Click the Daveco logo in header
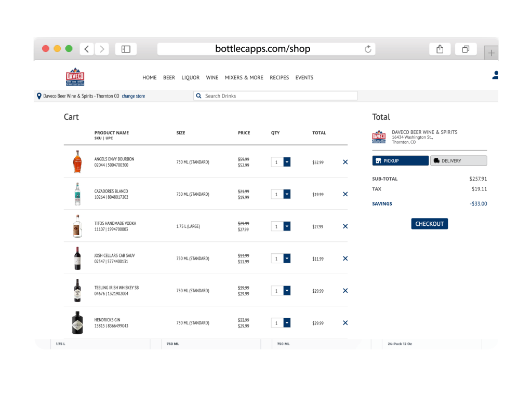532x394 pixels. coord(75,77)
